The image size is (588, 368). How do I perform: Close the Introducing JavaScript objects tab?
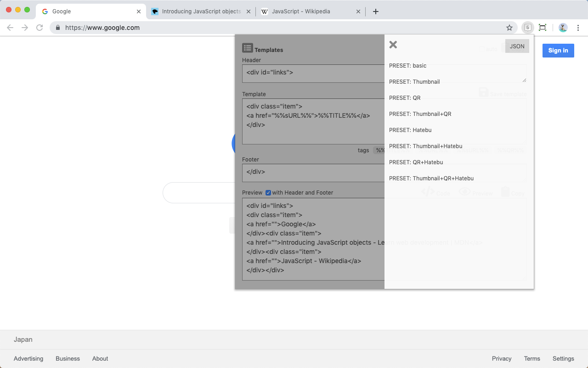pyautogui.click(x=249, y=11)
